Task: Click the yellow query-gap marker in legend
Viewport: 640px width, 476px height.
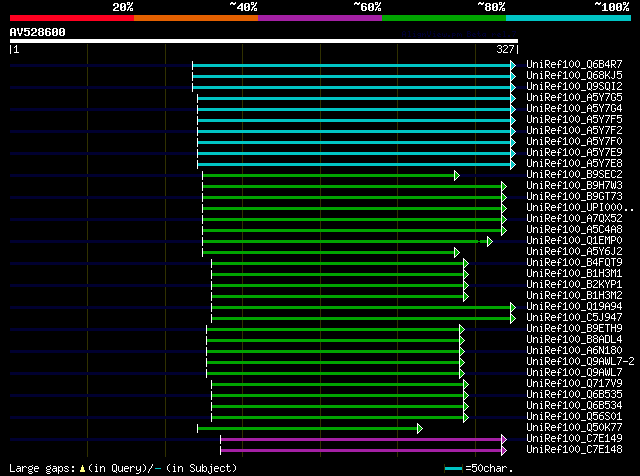Action: (82, 469)
